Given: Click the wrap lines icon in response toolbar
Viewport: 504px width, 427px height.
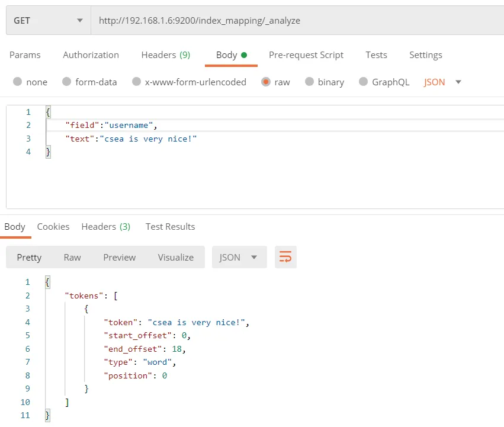Looking at the screenshot, I should (285, 257).
